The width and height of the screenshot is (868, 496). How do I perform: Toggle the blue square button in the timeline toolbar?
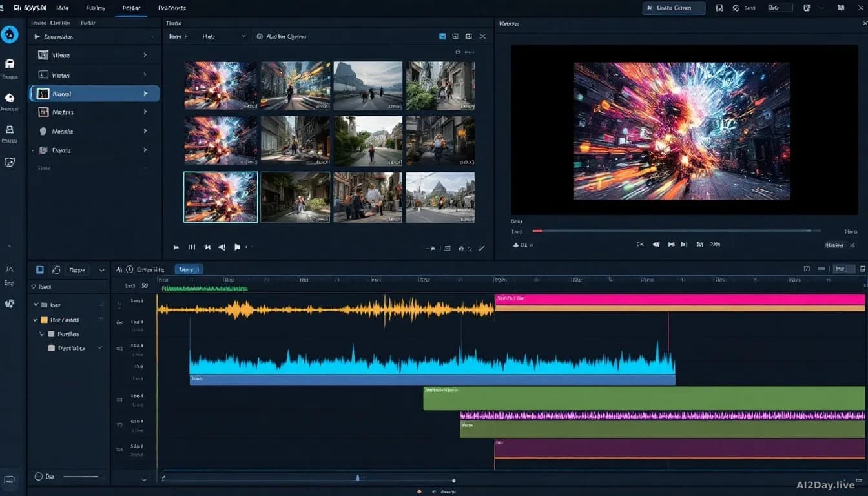[x=40, y=269]
